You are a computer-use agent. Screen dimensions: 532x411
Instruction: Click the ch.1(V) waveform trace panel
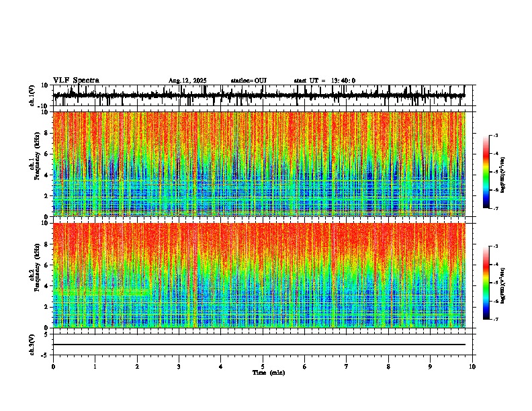[x=263, y=95]
